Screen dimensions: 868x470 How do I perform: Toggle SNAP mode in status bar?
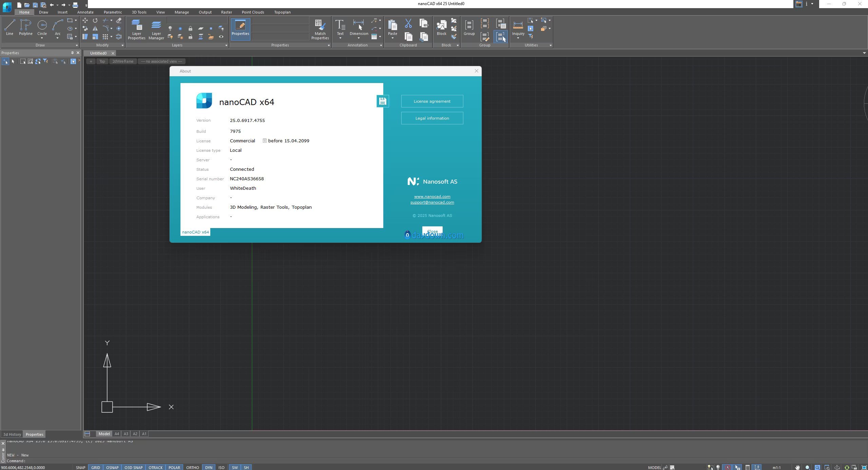(80, 467)
